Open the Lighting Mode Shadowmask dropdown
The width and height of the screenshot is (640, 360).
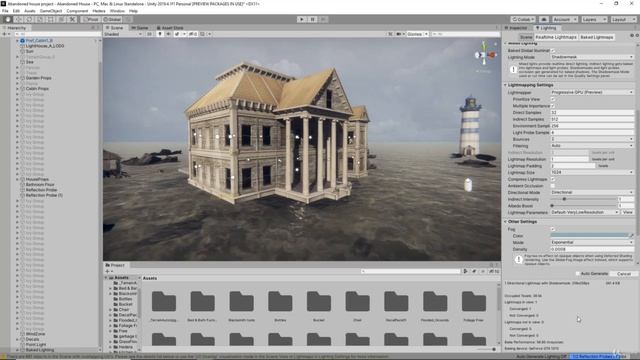point(591,57)
